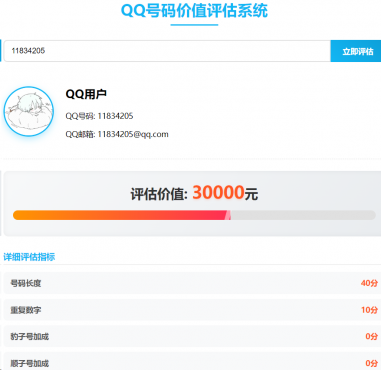Select the QQ号码 11834205 text line

99,116
